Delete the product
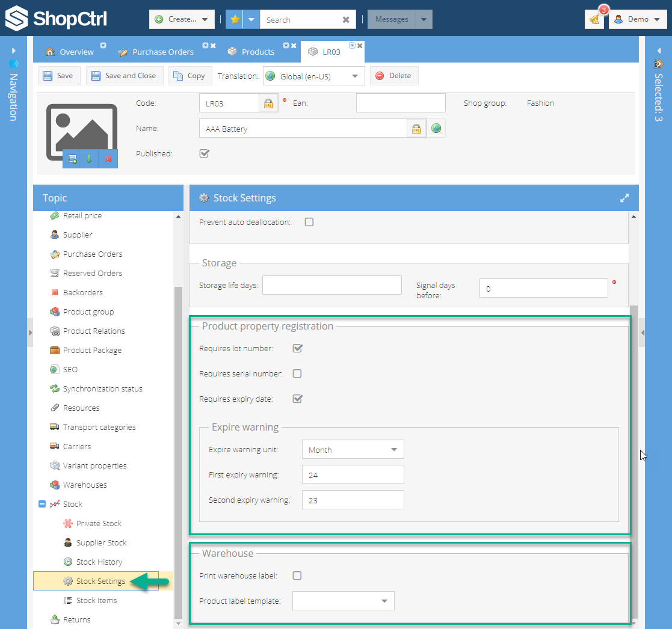Screen dimensions: 672x629 394,76
